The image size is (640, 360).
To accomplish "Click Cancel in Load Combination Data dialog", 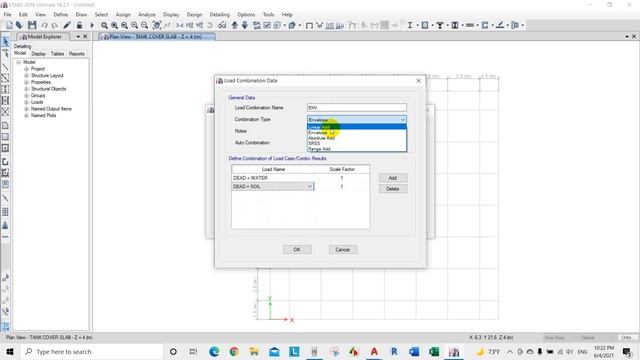I will [342, 249].
